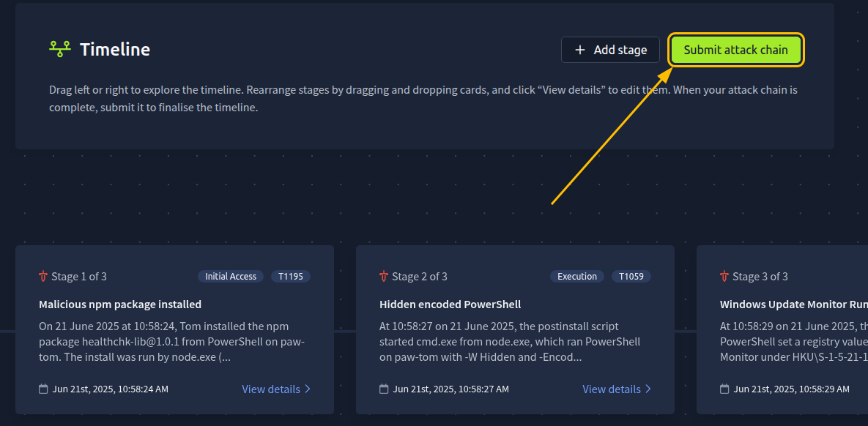The width and height of the screenshot is (868, 426).
Task: Click the Jun 21st 10:58:24 AM timestamp
Action: (110, 389)
